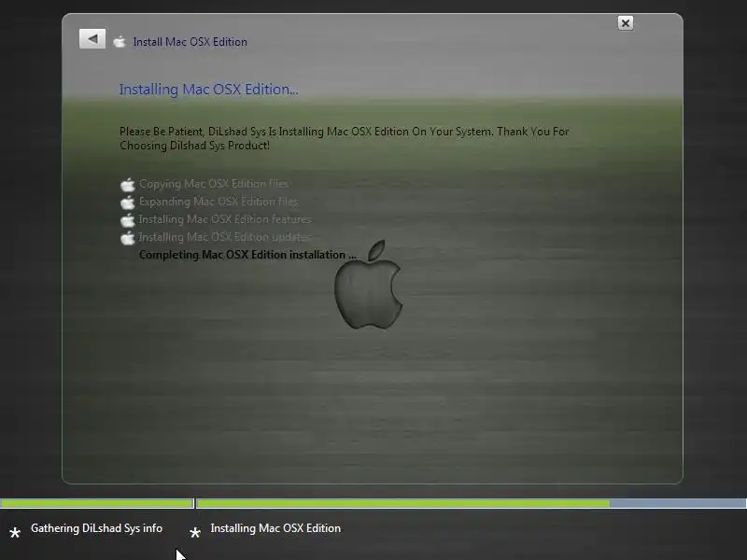Select 'Expanding Mac OSX Edition files' step text
This screenshot has width=747, height=560.
click(x=218, y=202)
